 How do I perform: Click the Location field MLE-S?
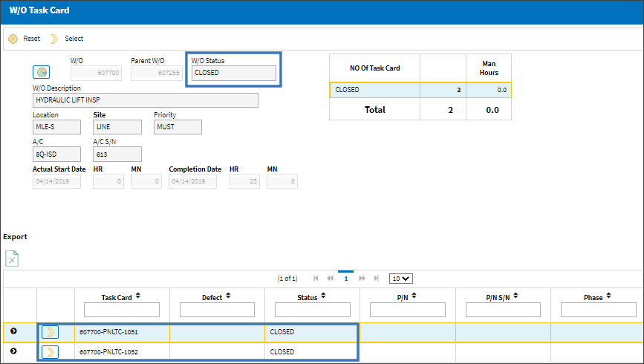[56, 127]
